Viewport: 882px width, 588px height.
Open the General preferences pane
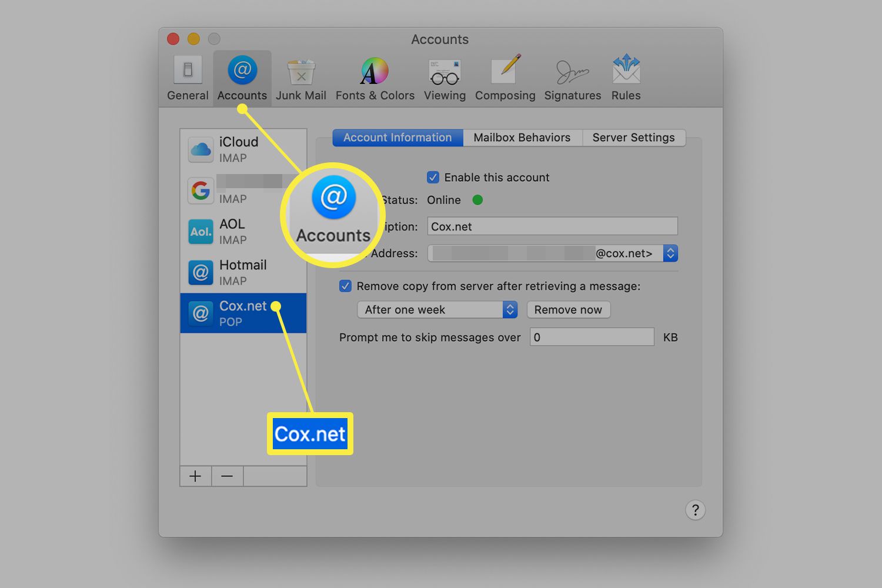pyautogui.click(x=188, y=78)
